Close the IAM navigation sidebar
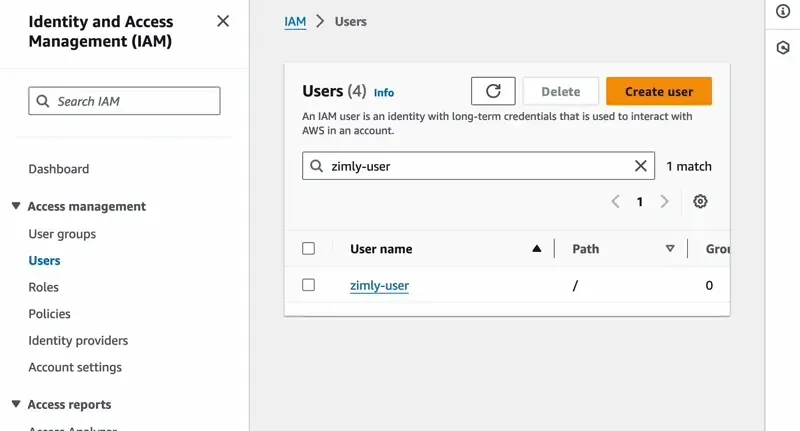Screen dimensions: 800x431 223,21
